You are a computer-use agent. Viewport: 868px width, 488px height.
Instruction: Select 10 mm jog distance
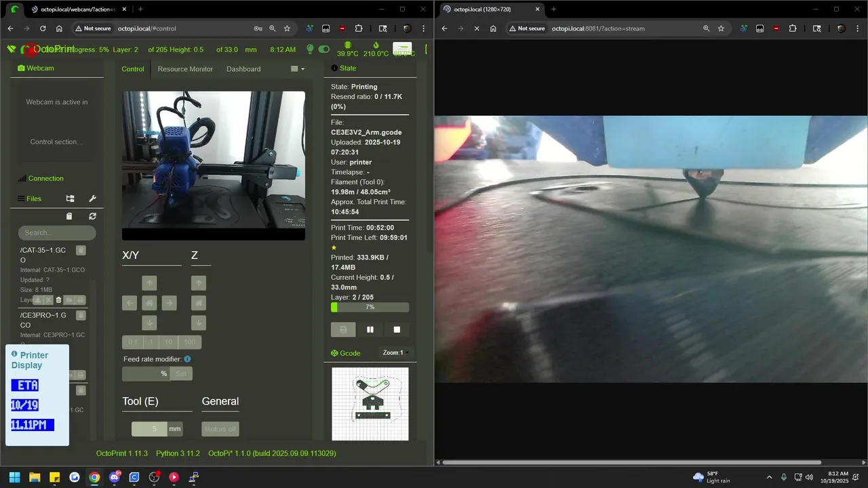(169, 342)
